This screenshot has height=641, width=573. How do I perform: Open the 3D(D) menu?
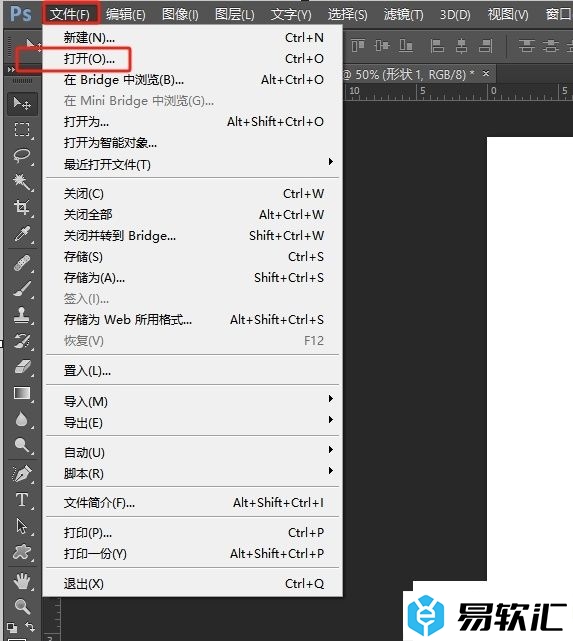tap(455, 14)
